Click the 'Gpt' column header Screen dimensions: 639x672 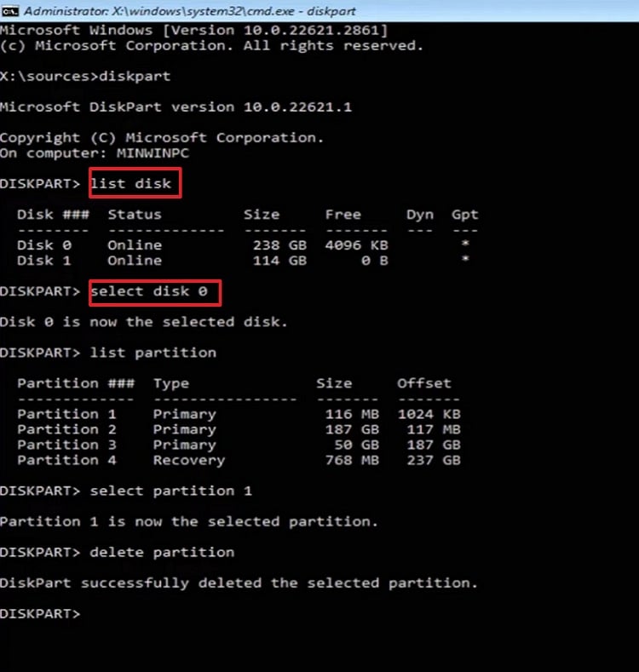[x=464, y=215]
